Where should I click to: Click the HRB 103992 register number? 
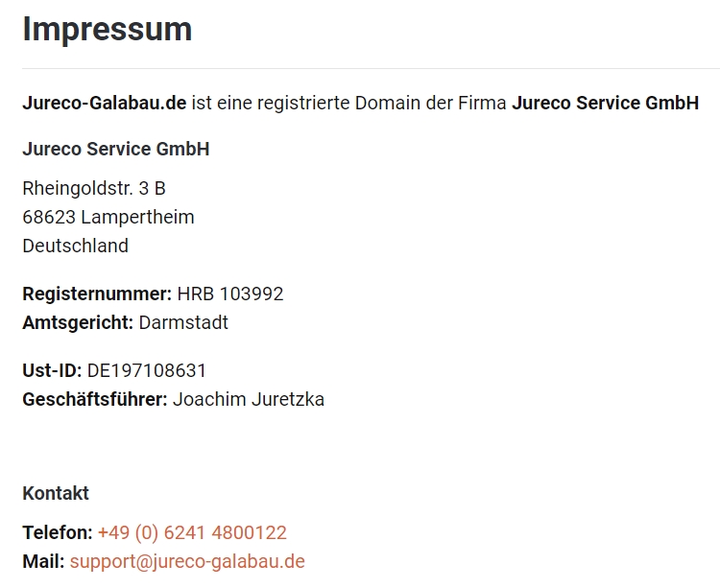click(230, 294)
